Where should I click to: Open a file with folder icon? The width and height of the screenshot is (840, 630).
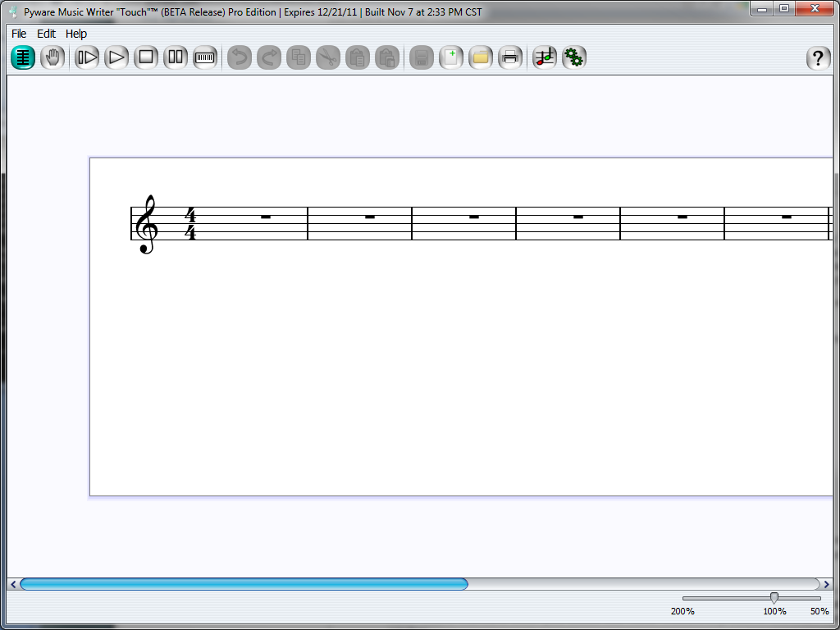pyautogui.click(x=481, y=57)
